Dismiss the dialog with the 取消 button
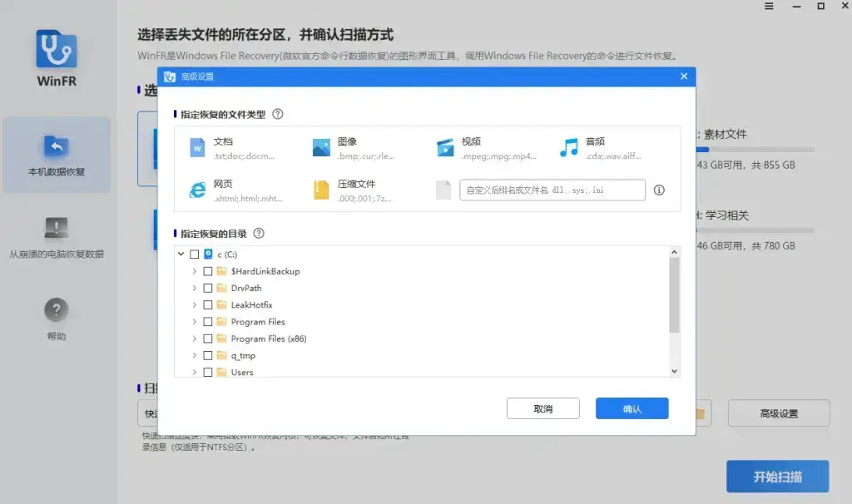 click(x=542, y=408)
